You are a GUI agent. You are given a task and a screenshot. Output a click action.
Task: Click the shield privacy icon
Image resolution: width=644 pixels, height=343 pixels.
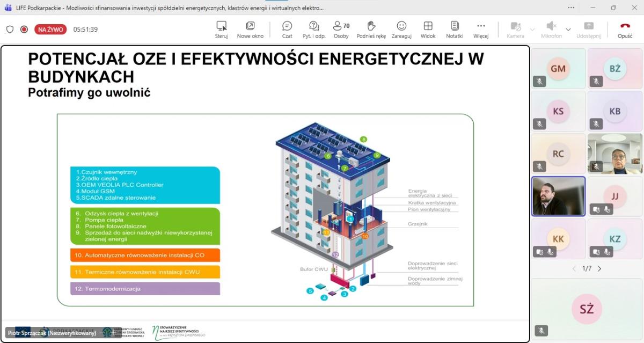pyautogui.click(x=10, y=30)
